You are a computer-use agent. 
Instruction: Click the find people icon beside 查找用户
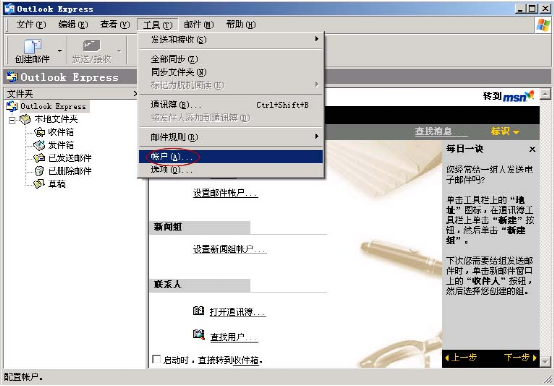click(199, 334)
